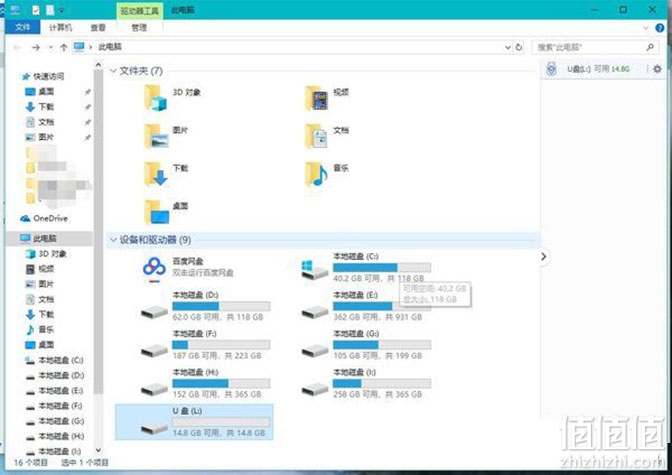Collapse the 设备和驱动器 (9) group
The image size is (672, 475).
point(113,240)
